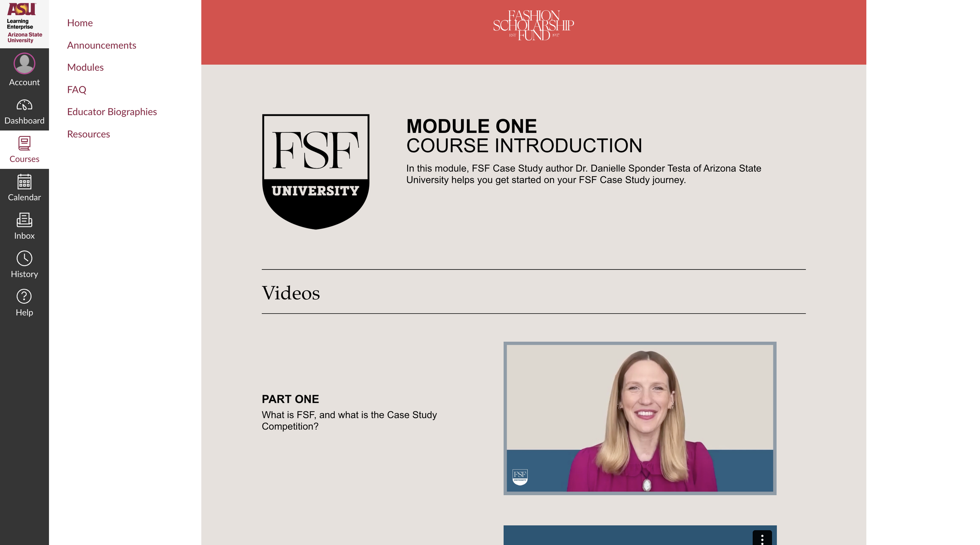Viewport: 980px width, 545px height.
Task: View recent History
Action: (24, 265)
